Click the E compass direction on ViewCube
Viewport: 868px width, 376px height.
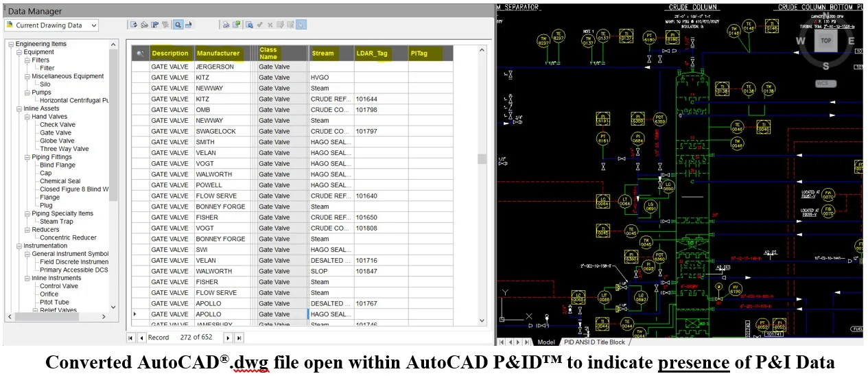click(852, 40)
